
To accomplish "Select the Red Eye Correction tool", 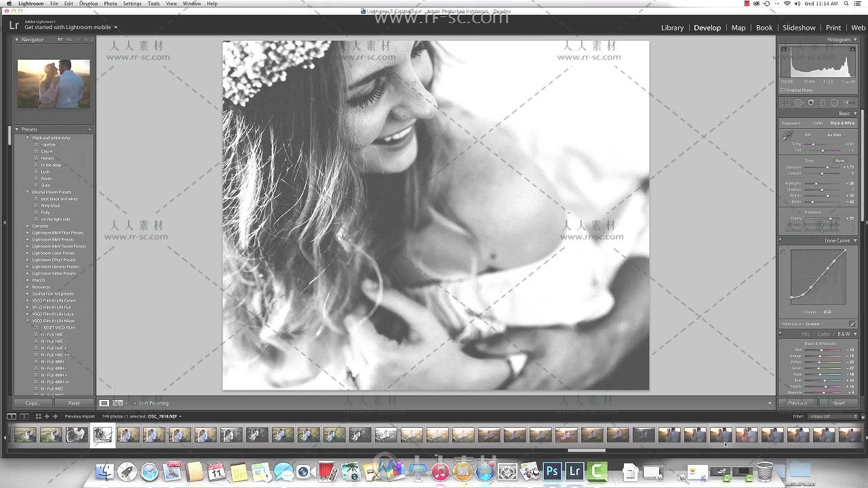I will click(x=811, y=103).
